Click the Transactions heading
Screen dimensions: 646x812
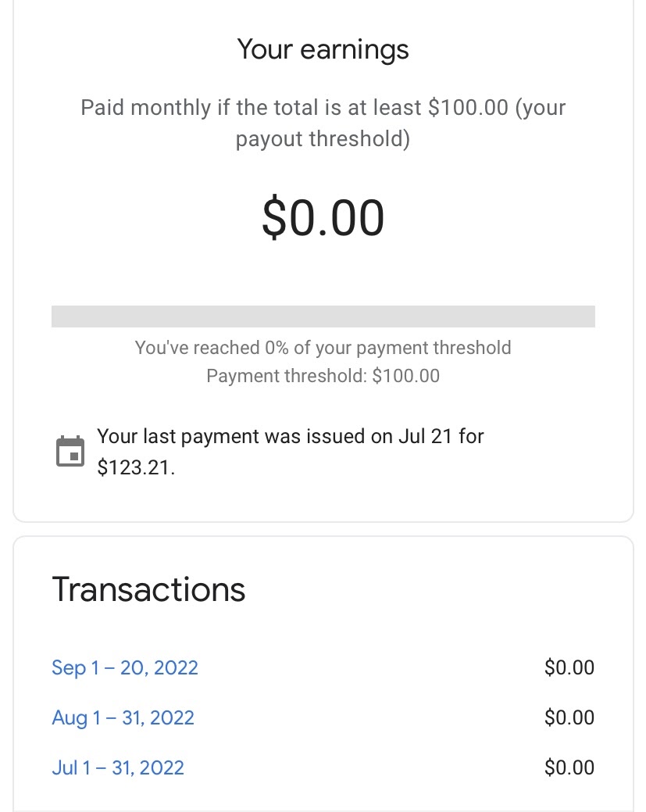(148, 590)
